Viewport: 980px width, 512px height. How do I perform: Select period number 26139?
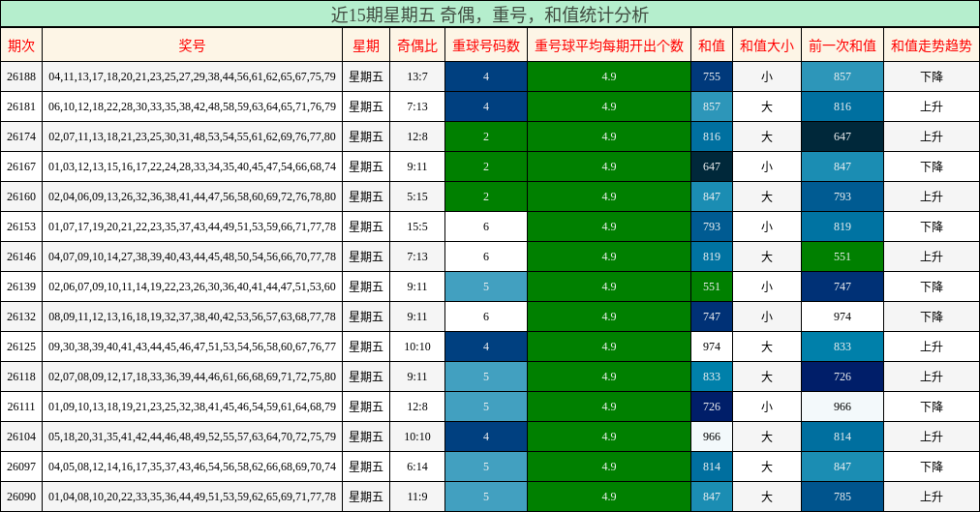click(x=21, y=286)
